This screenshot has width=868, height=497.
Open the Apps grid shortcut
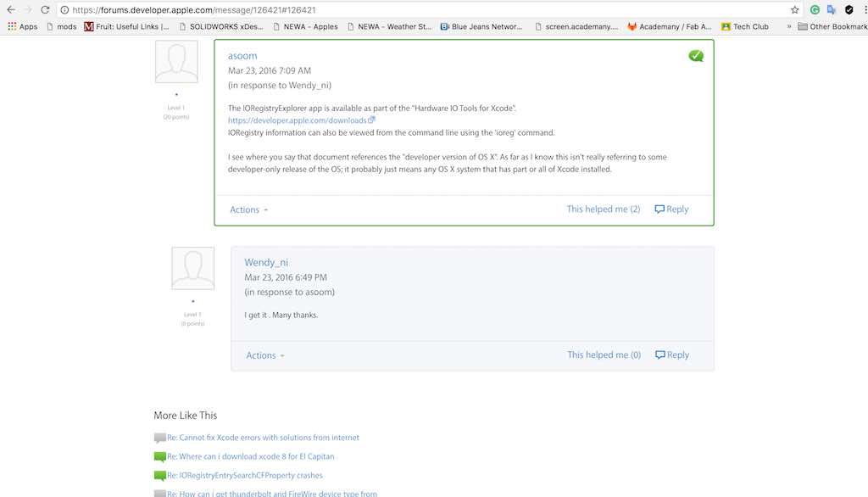[x=23, y=26]
